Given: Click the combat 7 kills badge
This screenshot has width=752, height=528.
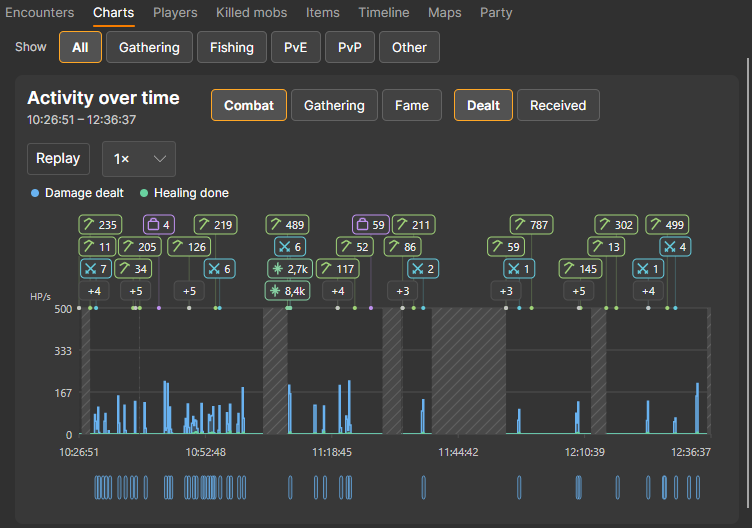Looking at the screenshot, I should [96, 269].
